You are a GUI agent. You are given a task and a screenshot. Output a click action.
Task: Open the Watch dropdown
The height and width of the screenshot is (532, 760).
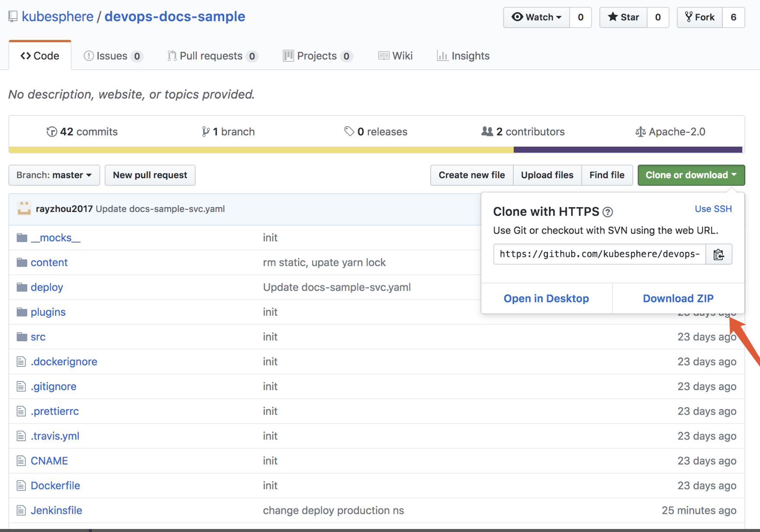click(536, 17)
